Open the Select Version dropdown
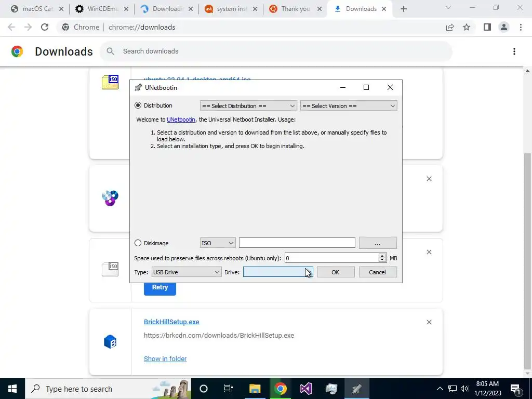Image resolution: width=532 pixels, height=399 pixels. tap(349, 106)
